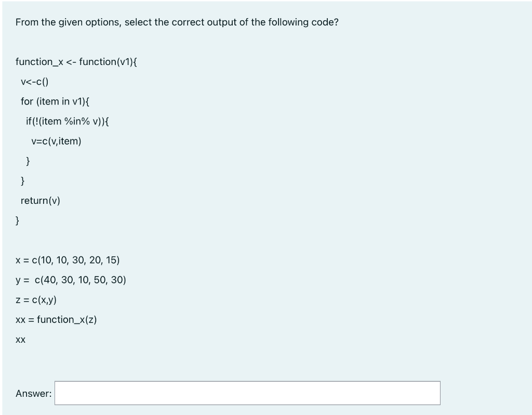The height and width of the screenshot is (415, 532).
Task: Click the closing brace of the function
Action: tap(17, 220)
